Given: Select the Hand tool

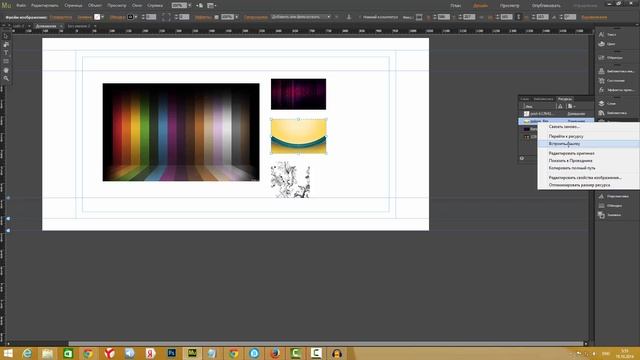Looking at the screenshot, I should 6,70.
